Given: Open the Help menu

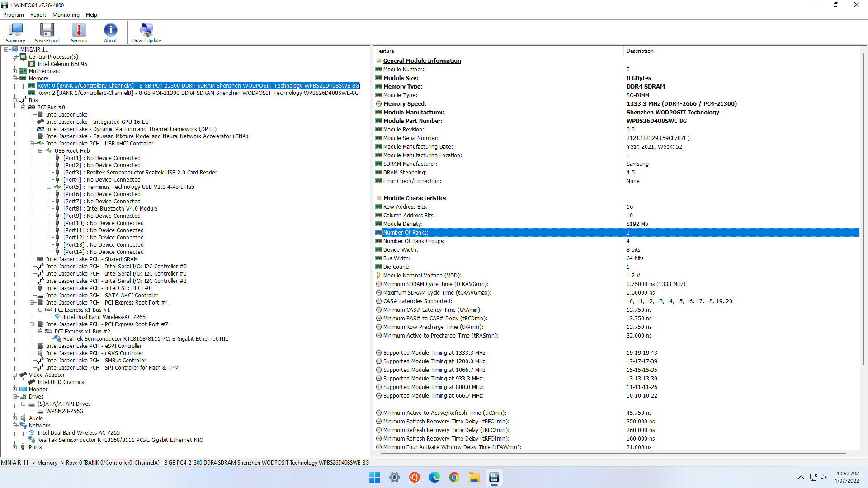Looking at the screenshot, I should (x=91, y=15).
